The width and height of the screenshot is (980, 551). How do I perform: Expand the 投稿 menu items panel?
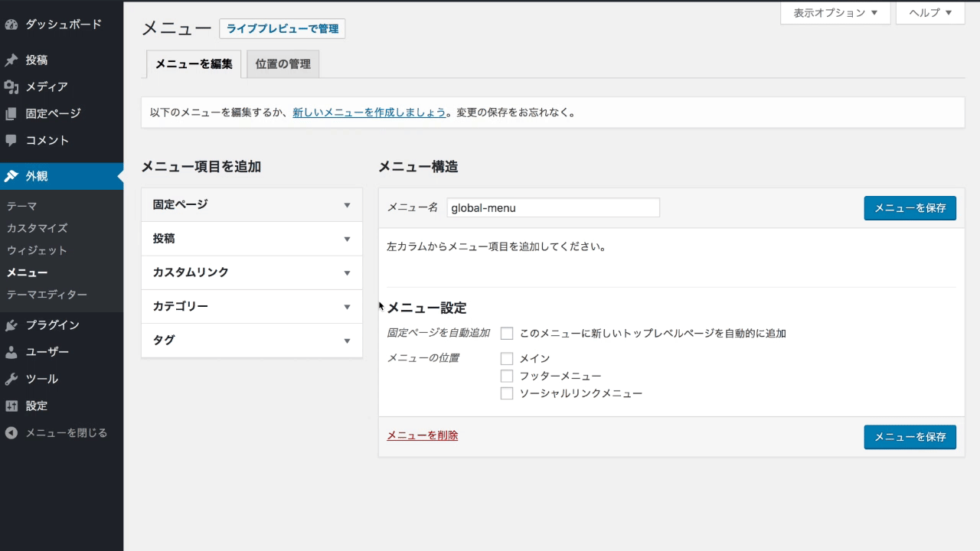tap(251, 239)
